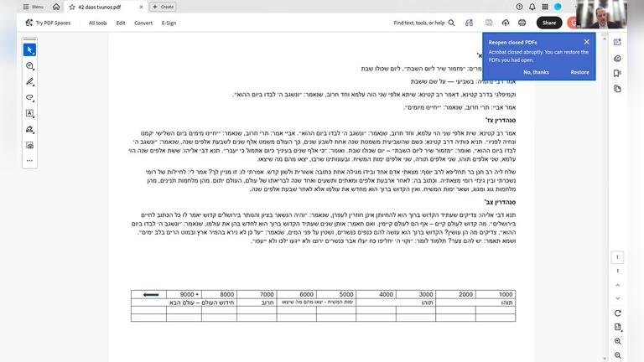Screen dimensions: 644x362
Task: Click the Save icon
Action: pyautogui.click(x=489, y=23)
